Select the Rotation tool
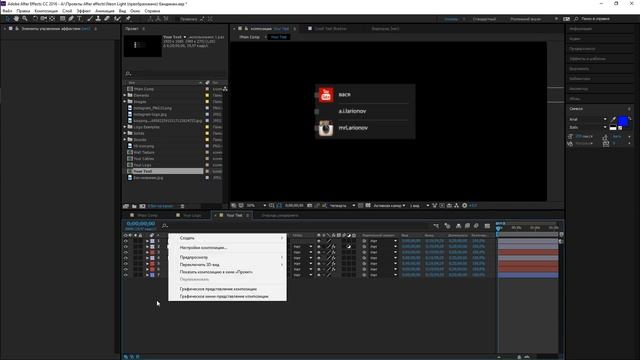This screenshot has height=360, width=640. point(35,19)
